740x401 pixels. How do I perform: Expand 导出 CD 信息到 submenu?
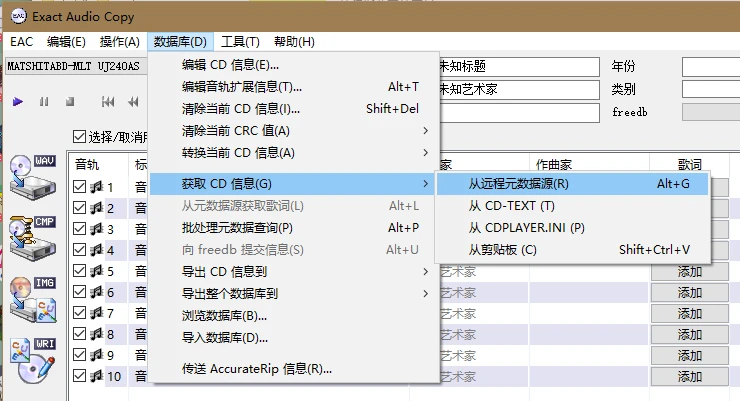click(294, 272)
